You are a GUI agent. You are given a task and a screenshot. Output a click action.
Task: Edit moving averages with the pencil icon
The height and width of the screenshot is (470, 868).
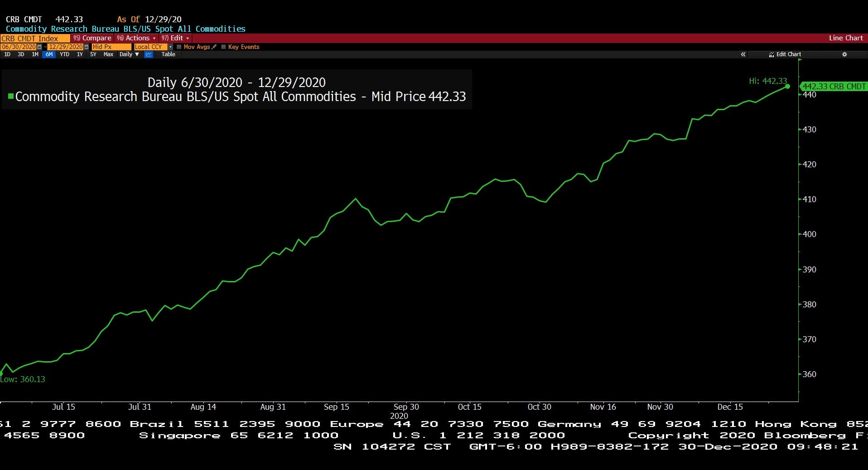[x=214, y=47]
